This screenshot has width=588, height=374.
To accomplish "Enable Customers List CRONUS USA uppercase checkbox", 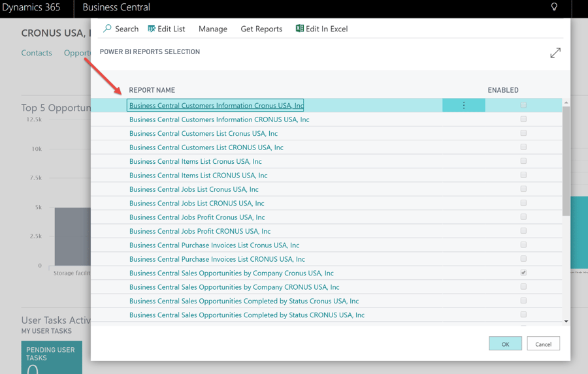I will pyautogui.click(x=523, y=147).
